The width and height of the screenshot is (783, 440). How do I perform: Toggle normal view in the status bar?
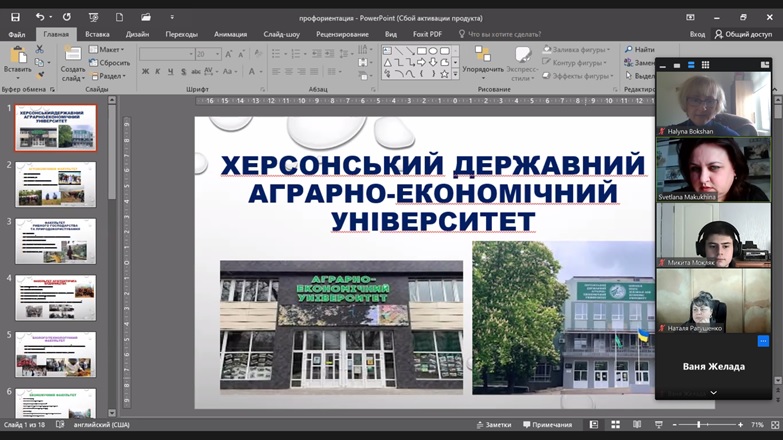[x=594, y=425]
